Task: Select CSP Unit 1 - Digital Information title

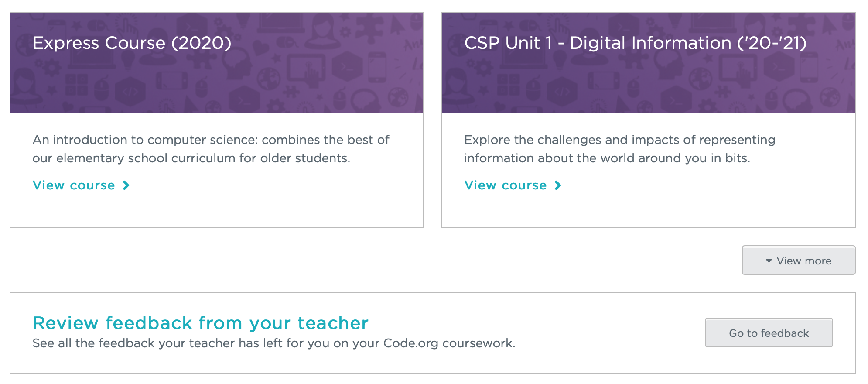Action: tap(636, 43)
